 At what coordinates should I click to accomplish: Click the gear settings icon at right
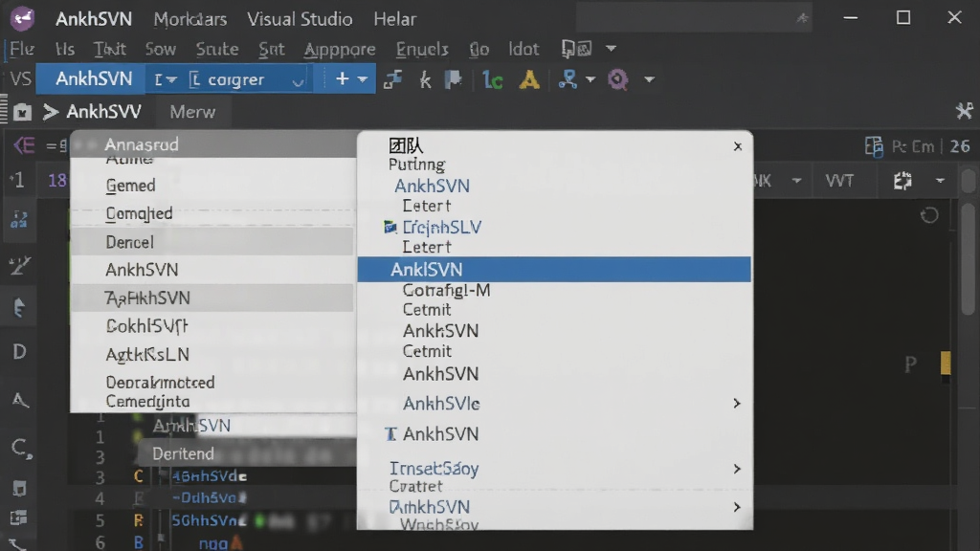point(902,181)
